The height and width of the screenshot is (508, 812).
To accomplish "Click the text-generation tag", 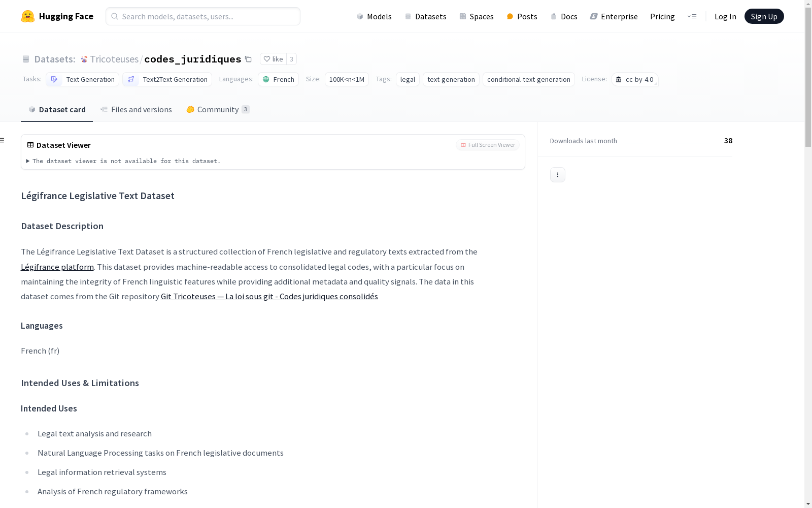I will tap(451, 79).
